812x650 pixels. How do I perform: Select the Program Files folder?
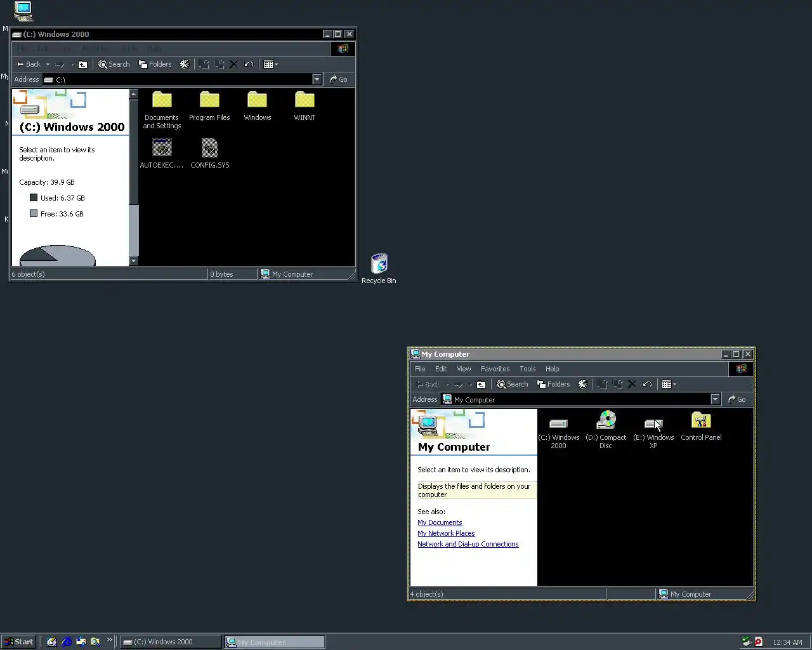[x=209, y=106]
